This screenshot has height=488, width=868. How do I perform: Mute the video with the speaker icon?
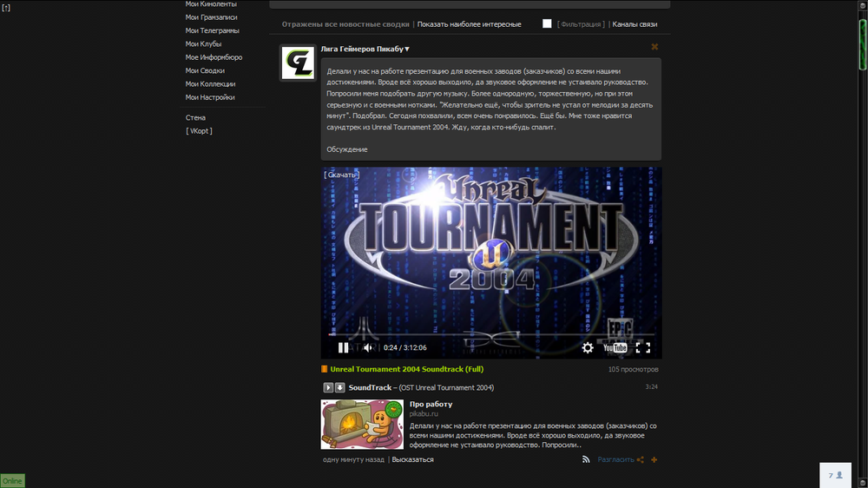tap(367, 347)
